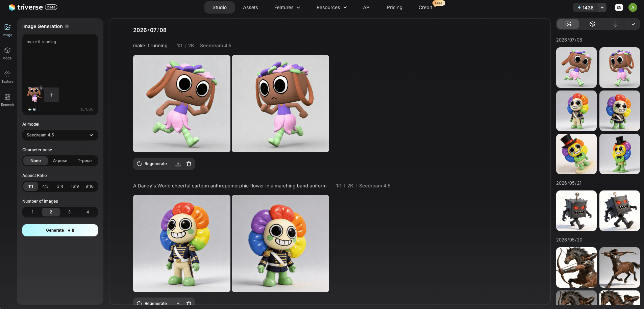Open the Image tool in sidebar

pos(7,30)
